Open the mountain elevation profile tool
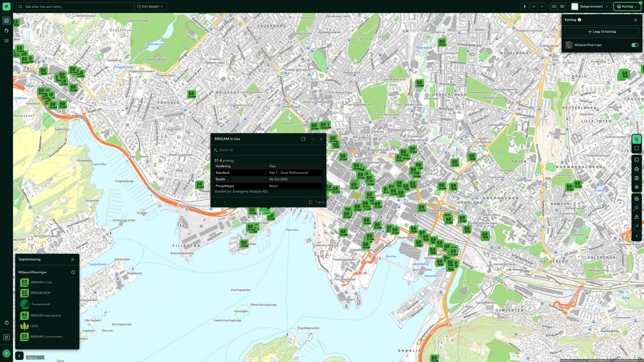The width and height of the screenshot is (644, 362). coord(637,217)
